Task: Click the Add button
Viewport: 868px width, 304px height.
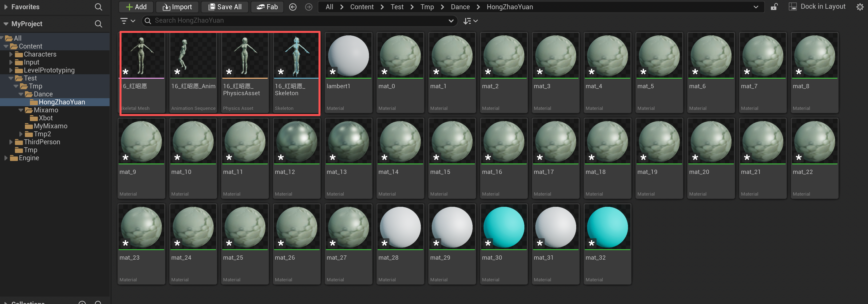Action: [136, 7]
